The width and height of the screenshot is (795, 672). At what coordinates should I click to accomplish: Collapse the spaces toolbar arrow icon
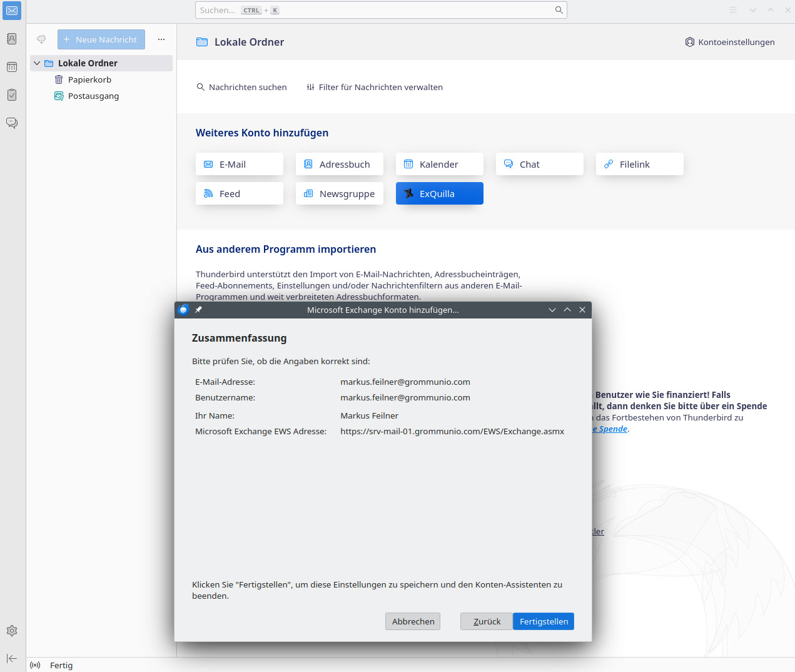(12, 658)
